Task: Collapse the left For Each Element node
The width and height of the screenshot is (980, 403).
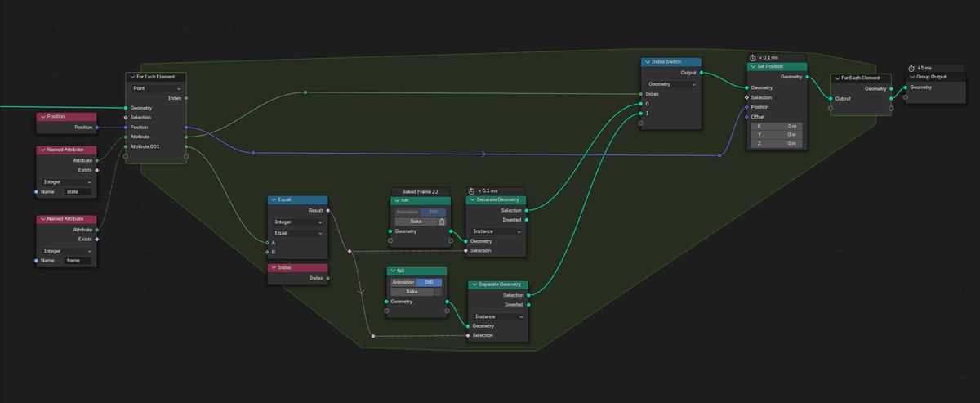Action: coord(132,77)
